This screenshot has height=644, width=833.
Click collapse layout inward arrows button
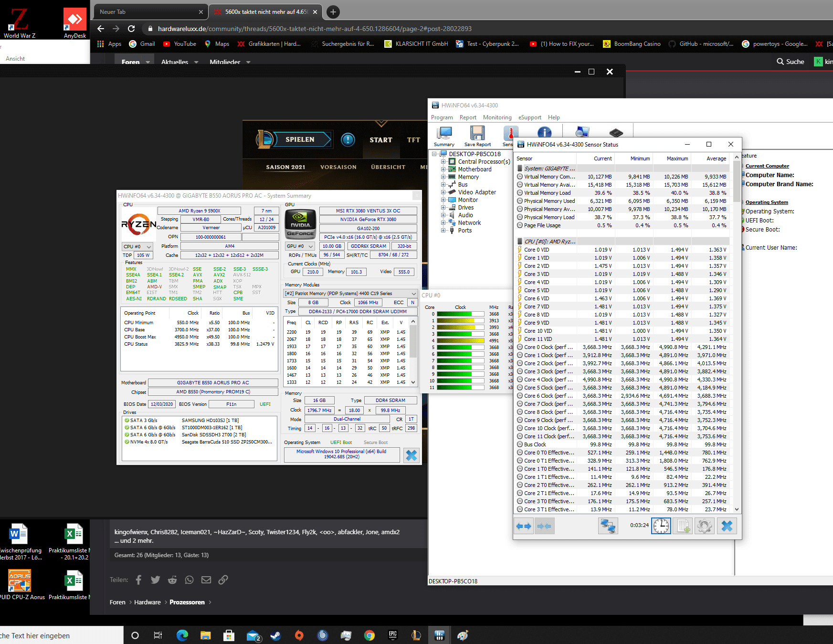(545, 526)
